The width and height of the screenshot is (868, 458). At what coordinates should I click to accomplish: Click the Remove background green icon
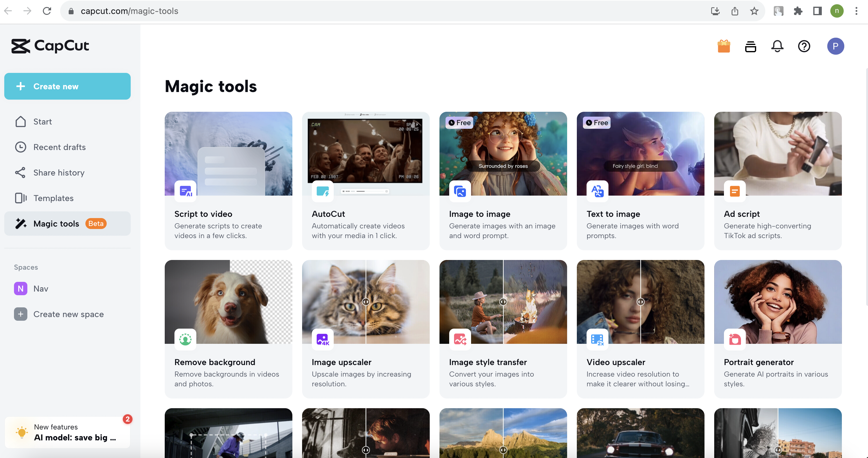pos(185,340)
